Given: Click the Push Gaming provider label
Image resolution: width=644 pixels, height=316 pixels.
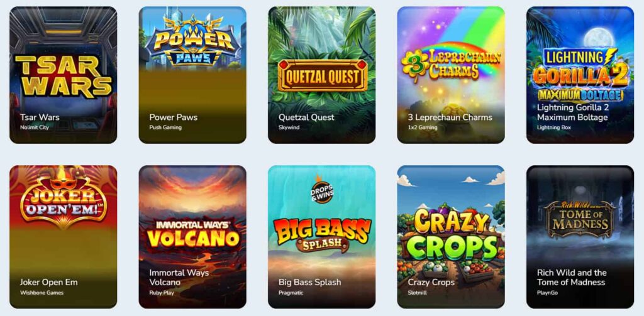Looking at the screenshot, I should 165,128.
